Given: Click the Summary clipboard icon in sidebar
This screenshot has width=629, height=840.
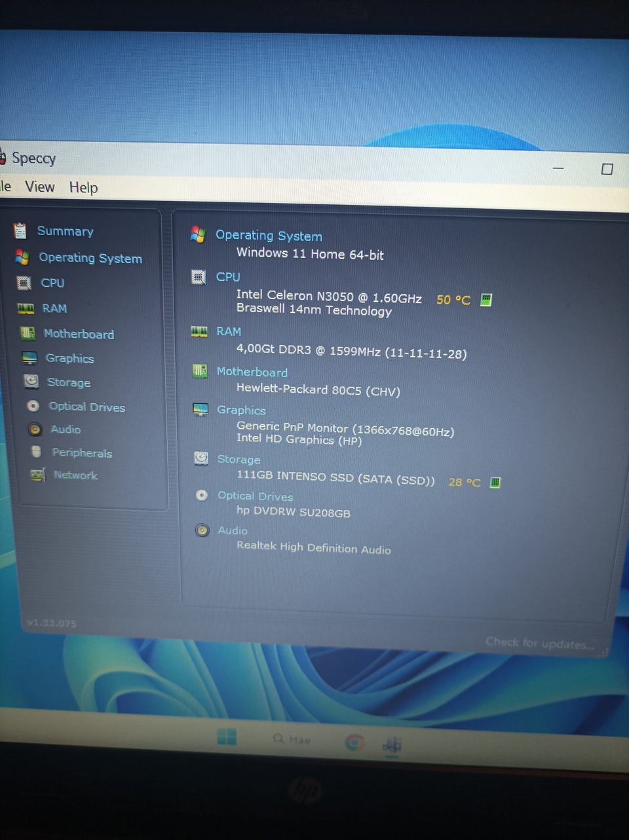Looking at the screenshot, I should click(20, 230).
